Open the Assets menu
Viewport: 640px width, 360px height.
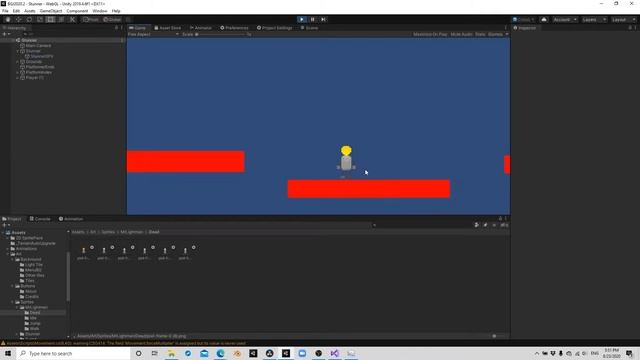pos(30,11)
